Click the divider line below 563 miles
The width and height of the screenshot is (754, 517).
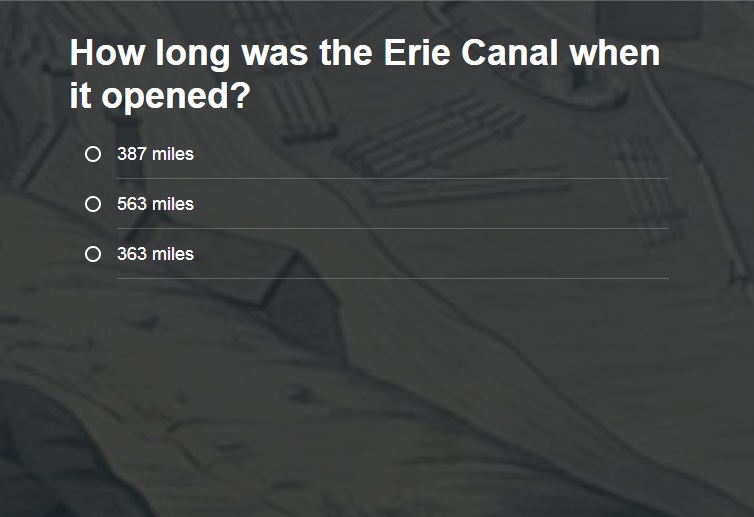(392, 229)
